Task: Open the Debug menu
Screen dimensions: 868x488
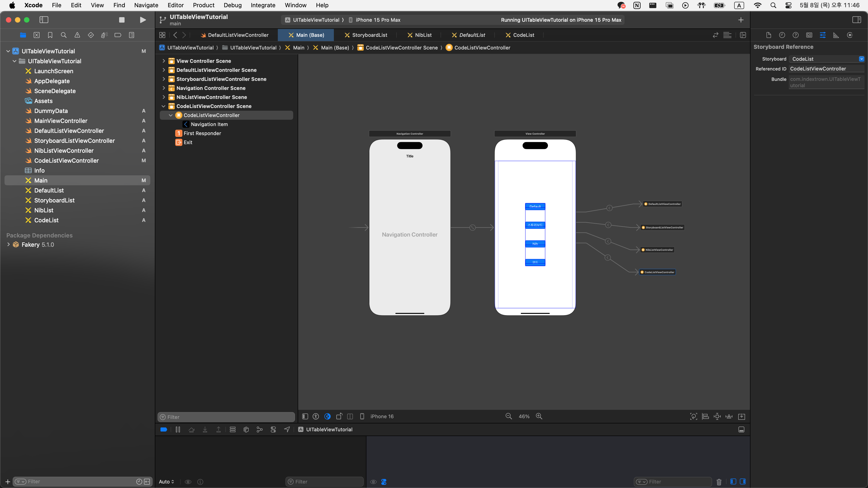Action: pos(233,5)
